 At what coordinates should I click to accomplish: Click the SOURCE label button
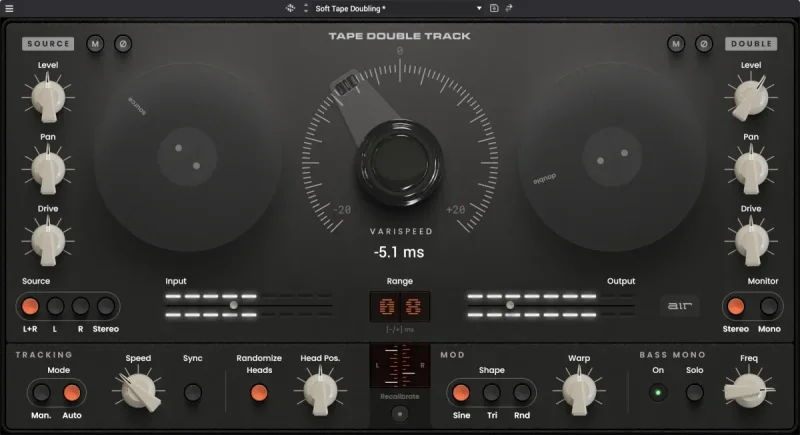click(x=48, y=43)
